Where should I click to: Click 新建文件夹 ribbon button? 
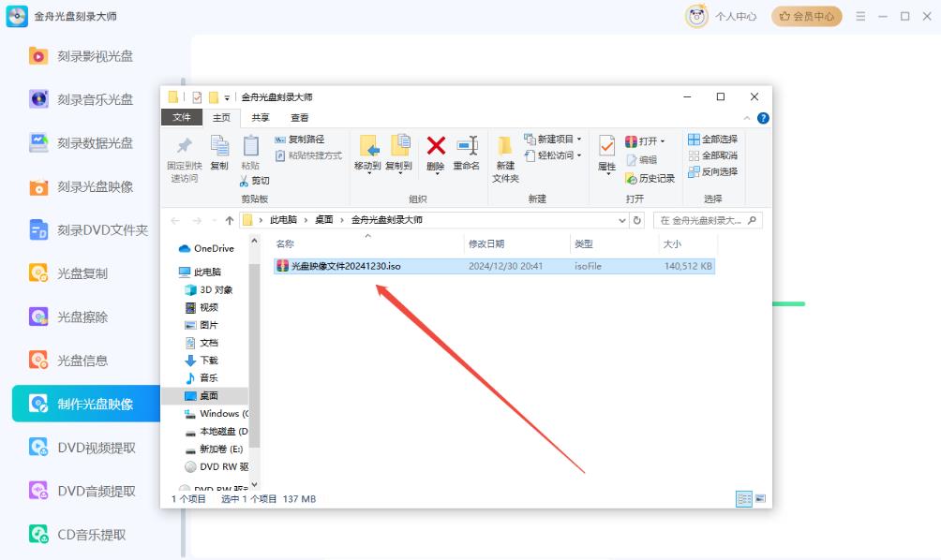[x=505, y=159]
